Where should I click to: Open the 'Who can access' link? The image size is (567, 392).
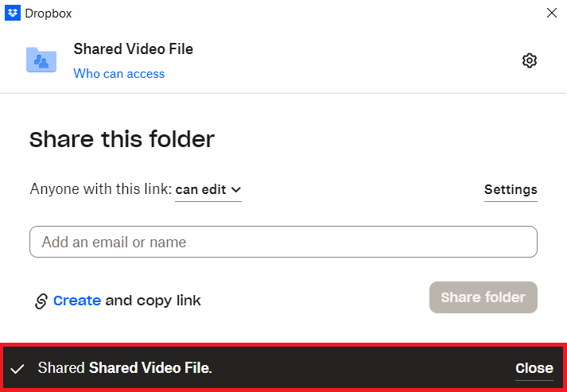click(x=119, y=74)
